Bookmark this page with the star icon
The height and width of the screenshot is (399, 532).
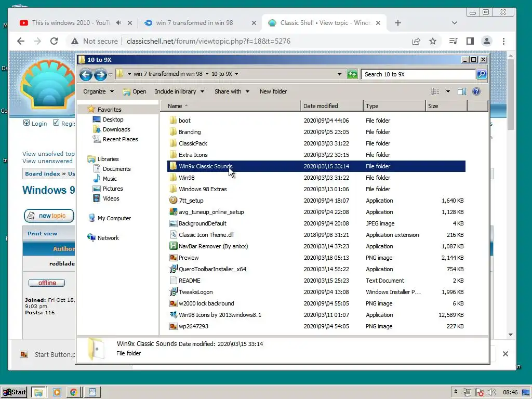433,41
